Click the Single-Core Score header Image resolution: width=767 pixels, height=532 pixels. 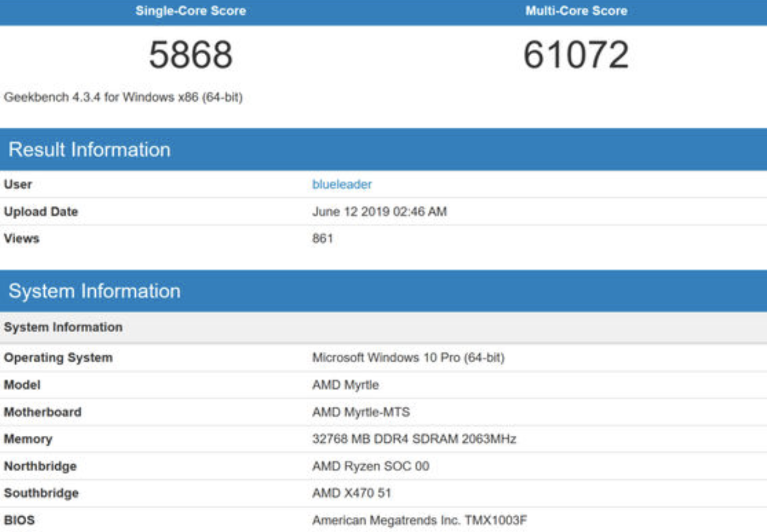pyautogui.click(x=190, y=11)
